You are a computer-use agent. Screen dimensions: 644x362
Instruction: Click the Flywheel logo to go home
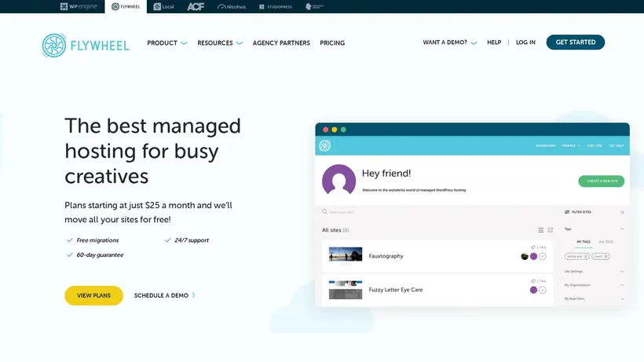coord(86,45)
